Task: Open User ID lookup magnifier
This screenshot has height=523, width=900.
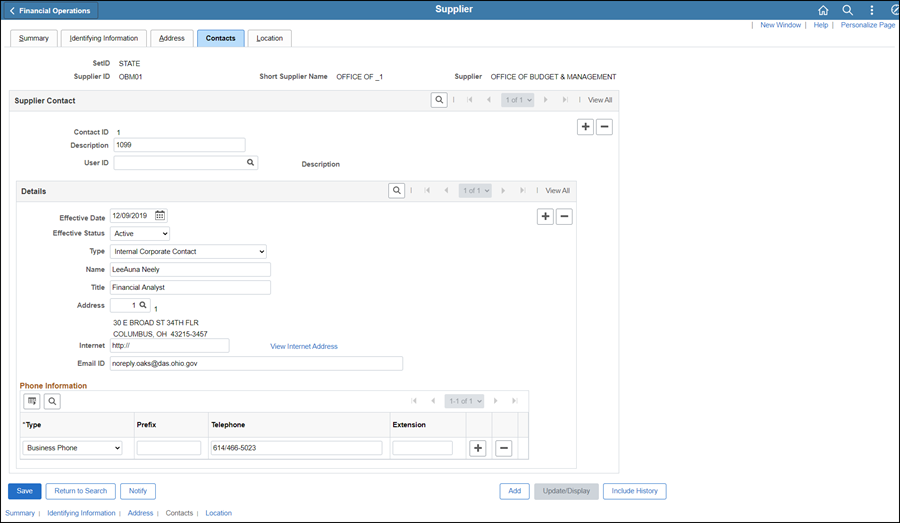Action: point(250,162)
